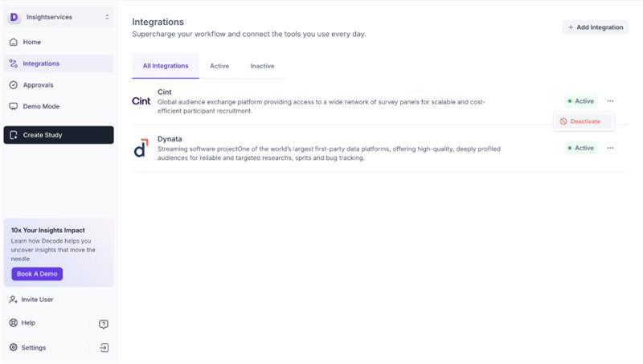Open the three-dot menu for Cint
The image size is (643, 364).
tap(610, 100)
